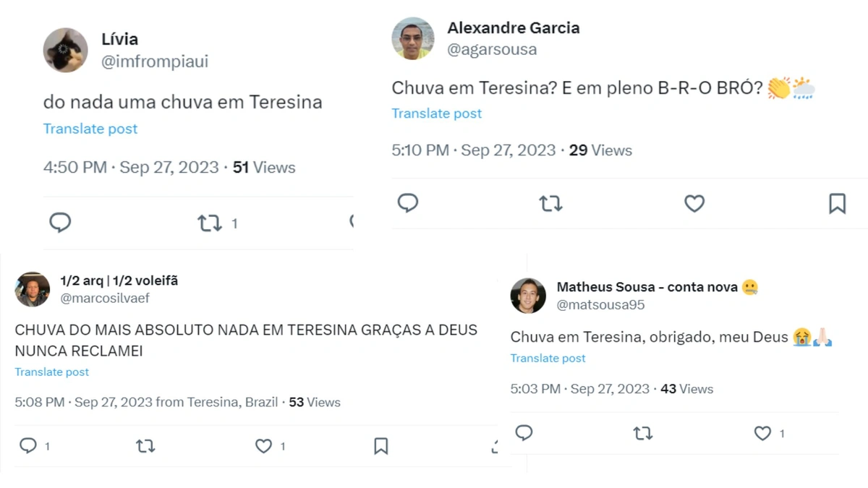The height and width of the screenshot is (488, 868).
Task: Toggle like on marcosilvaef's tweet
Action: coord(263,446)
